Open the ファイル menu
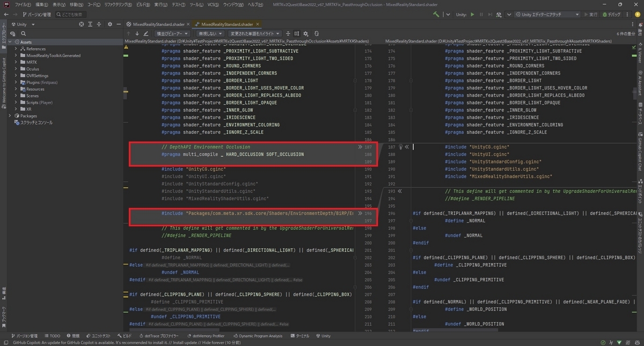644x346 pixels. click(x=23, y=4)
